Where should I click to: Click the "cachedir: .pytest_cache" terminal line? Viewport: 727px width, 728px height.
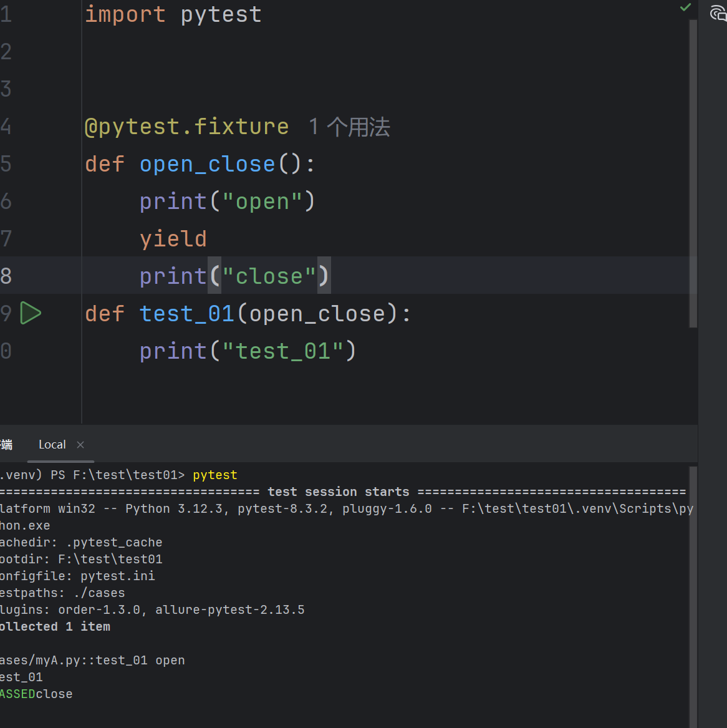80,542
